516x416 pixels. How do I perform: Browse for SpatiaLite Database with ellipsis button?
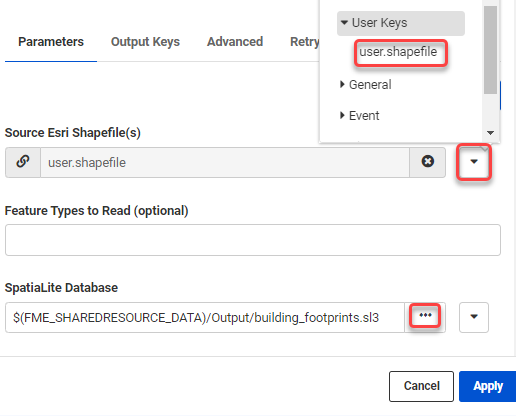point(425,315)
